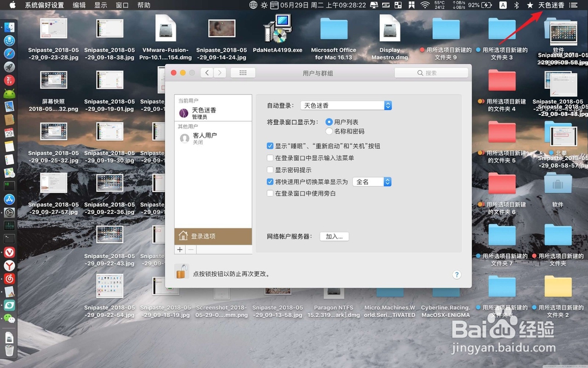Image resolution: width=588 pixels, height=368 pixels.
Task: Click the + button to add a user
Action: point(180,249)
